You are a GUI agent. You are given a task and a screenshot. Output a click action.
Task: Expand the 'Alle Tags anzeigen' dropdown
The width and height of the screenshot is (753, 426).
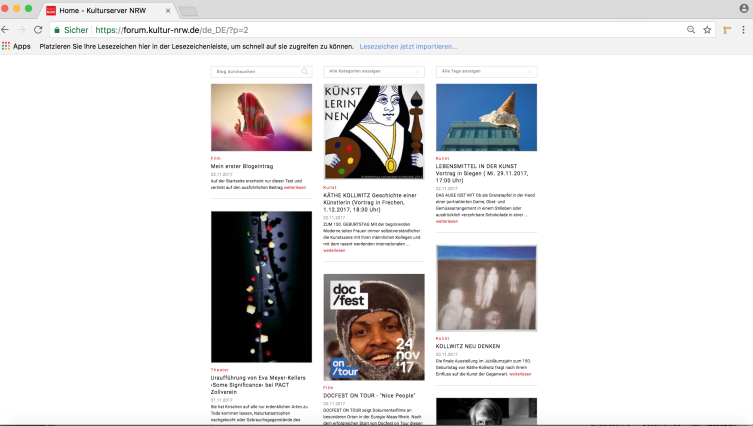486,72
